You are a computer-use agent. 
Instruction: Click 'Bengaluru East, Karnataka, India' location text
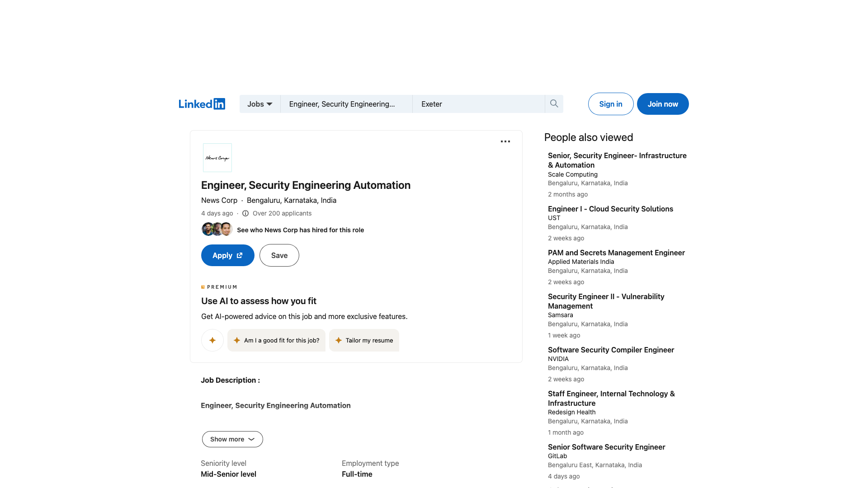pos(595,465)
